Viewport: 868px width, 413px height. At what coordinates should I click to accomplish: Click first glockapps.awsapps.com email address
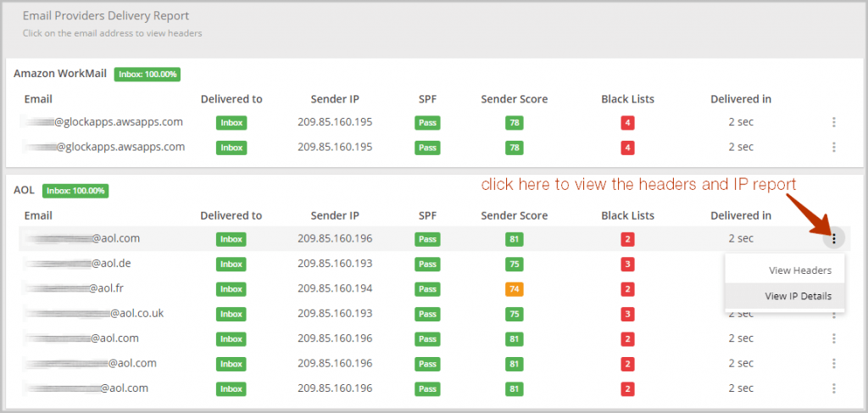click(x=103, y=122)
